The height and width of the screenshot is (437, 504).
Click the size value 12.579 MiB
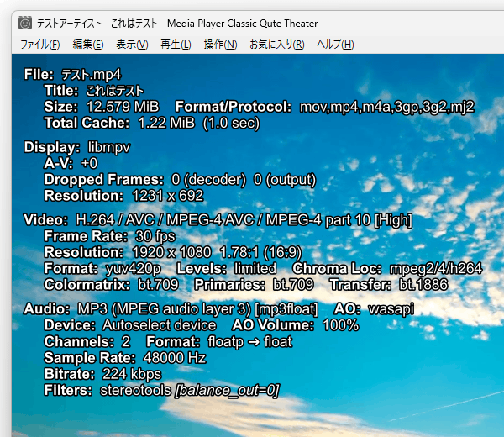click(x=123, y=107)
